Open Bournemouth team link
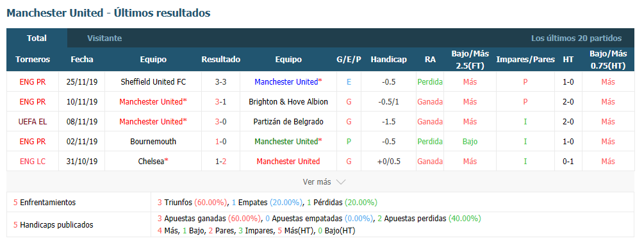This screenshot has width=644, height=243. [153, 141]
